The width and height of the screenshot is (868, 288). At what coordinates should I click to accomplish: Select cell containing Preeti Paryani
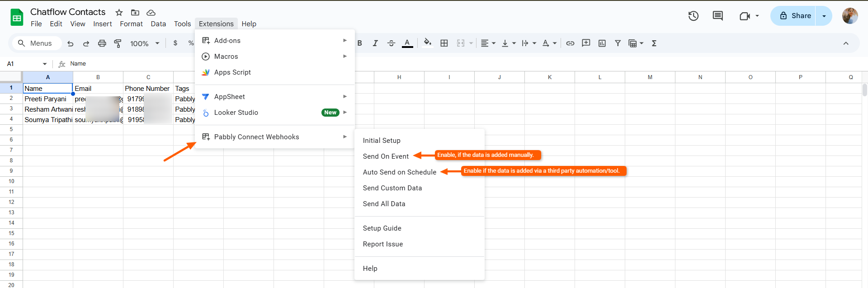48,99
